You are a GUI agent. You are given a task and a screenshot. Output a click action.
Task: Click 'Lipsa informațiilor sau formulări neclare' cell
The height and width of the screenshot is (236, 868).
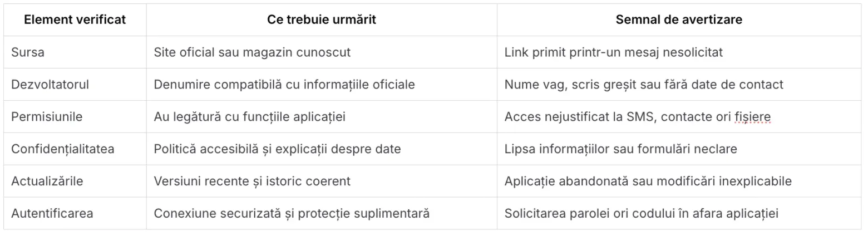679,149
